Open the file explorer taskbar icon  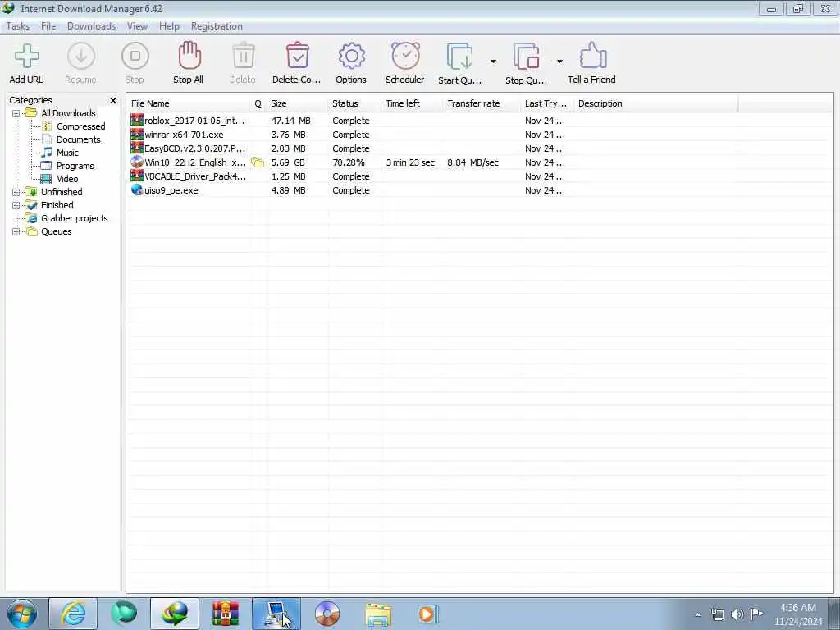(378, 614)
